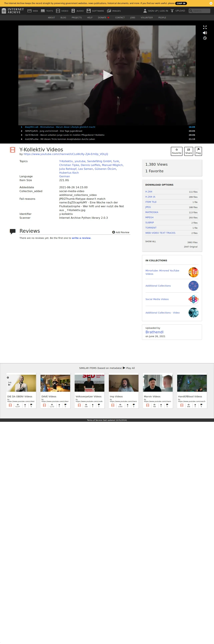Open the Images section icon

[109, 11]
